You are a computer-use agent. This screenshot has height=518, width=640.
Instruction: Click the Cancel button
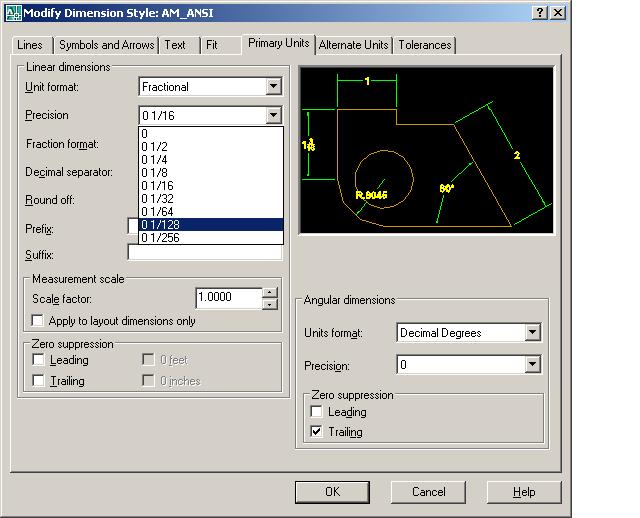[429, 491]
